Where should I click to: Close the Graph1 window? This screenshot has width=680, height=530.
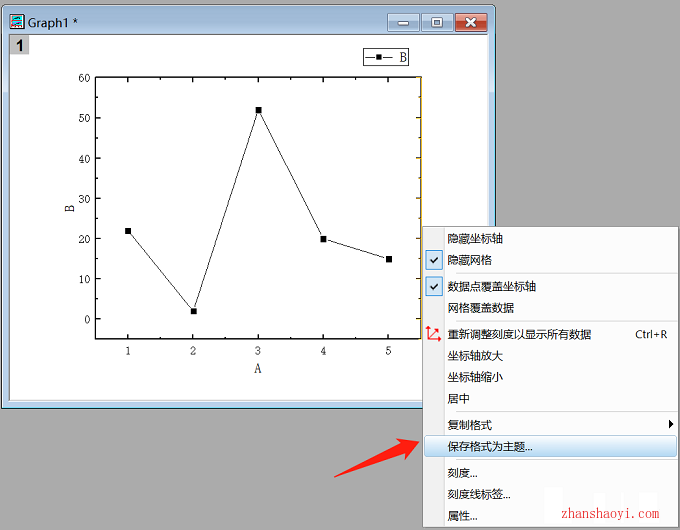(471, 23)
